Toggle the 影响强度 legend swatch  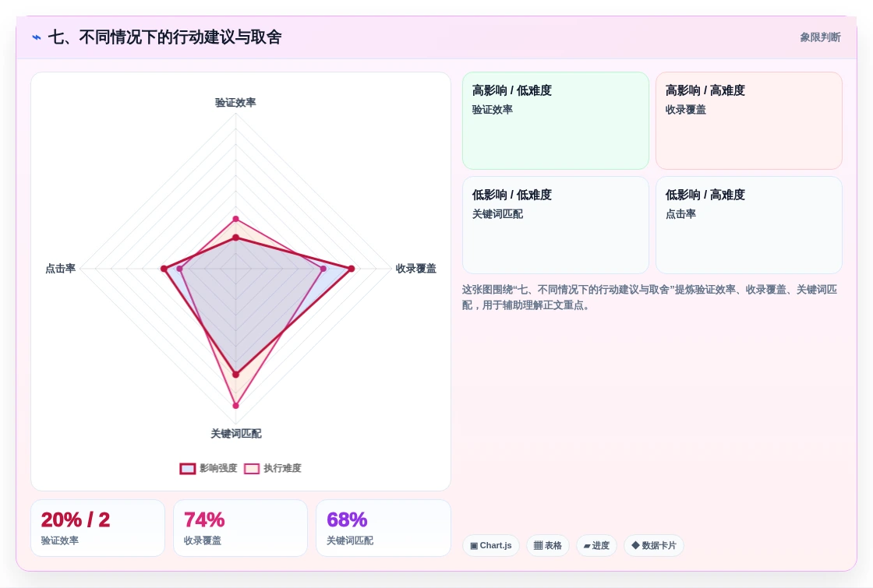point(188,468)
